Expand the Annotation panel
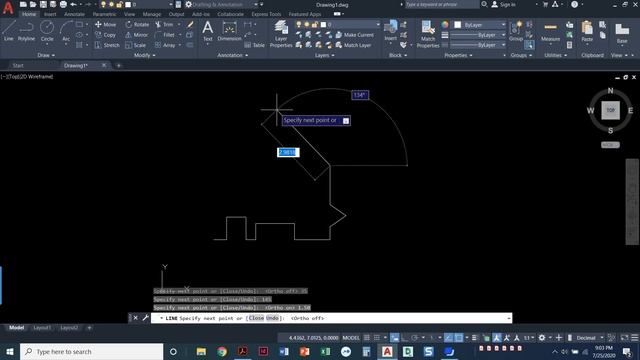 point(233,55)
